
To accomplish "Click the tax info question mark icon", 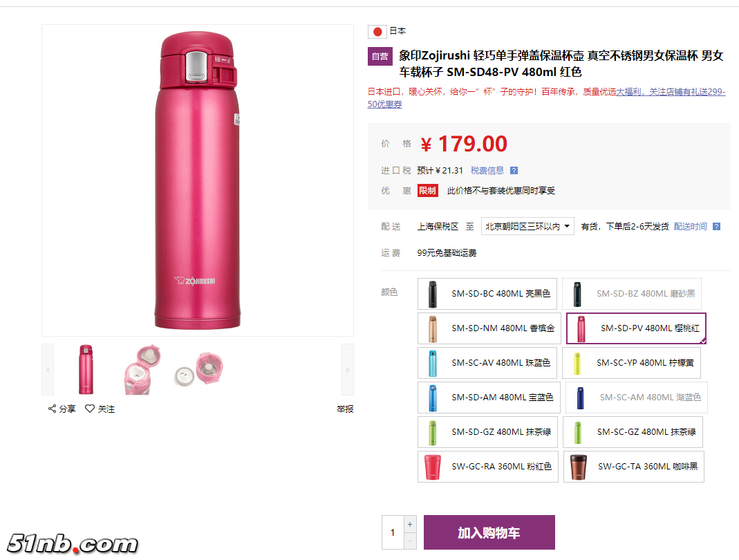I will (514, 171).
